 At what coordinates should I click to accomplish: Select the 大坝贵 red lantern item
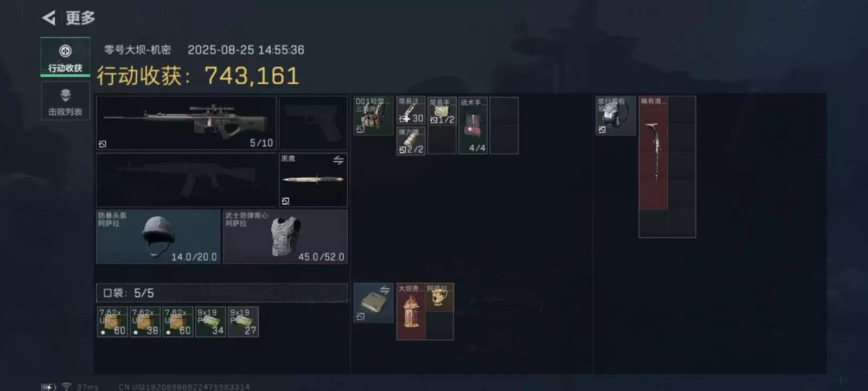411,312
